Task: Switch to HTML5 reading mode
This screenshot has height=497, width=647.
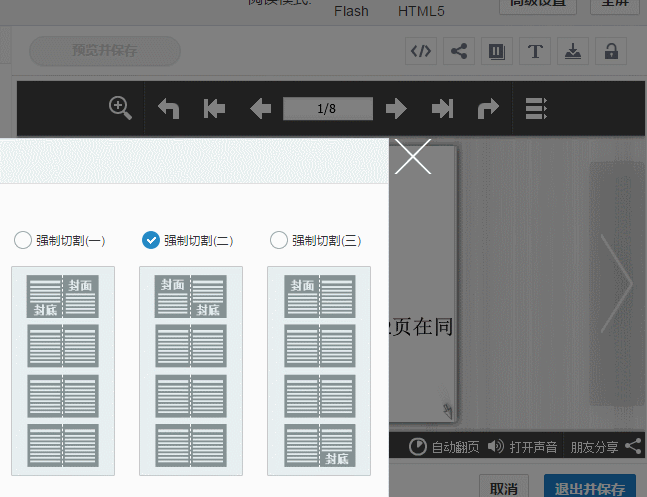Action: coord(421,11)
